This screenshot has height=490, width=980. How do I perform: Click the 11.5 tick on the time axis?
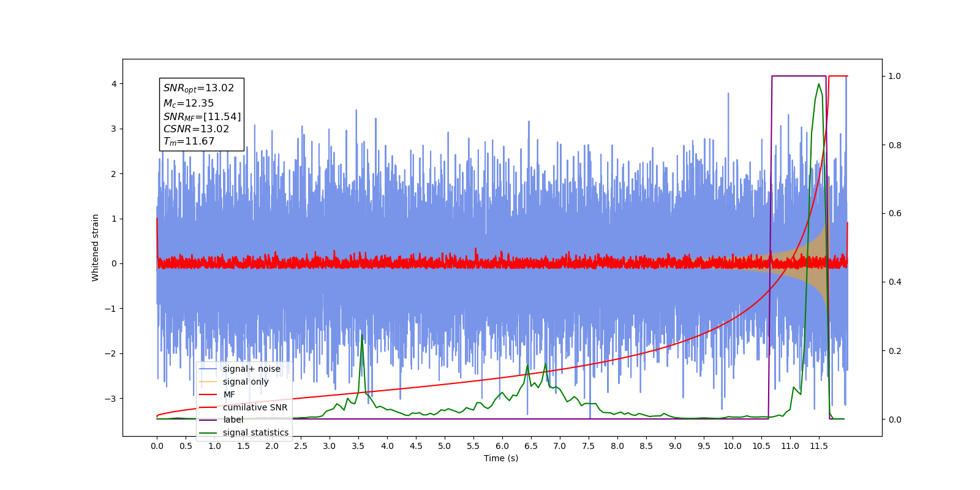click(x=819, y=446)
